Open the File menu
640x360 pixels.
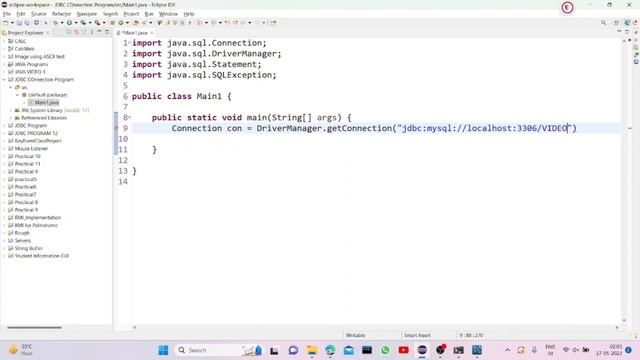point(7,14)
